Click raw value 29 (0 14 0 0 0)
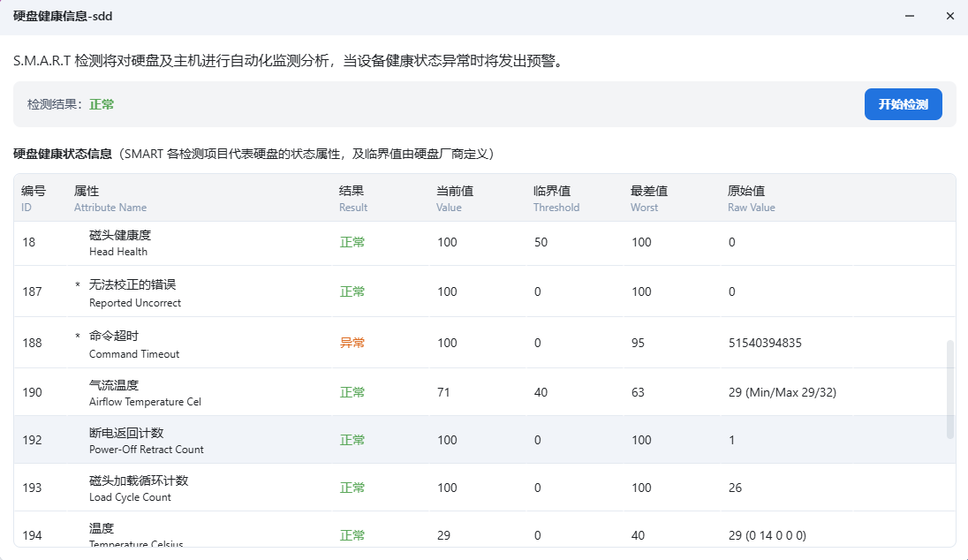 click(767, 535)
